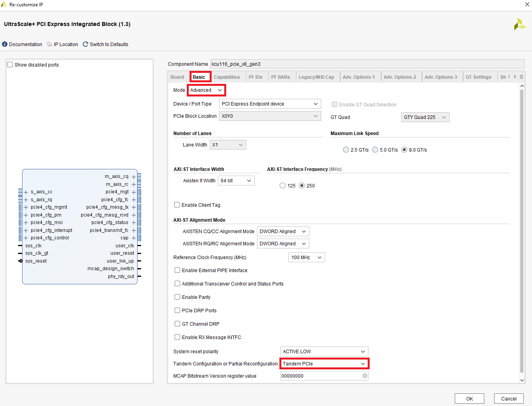Check PCIe DRP Ports option
532x406 pixels.
pyautogui.click(x=177, y=310)
